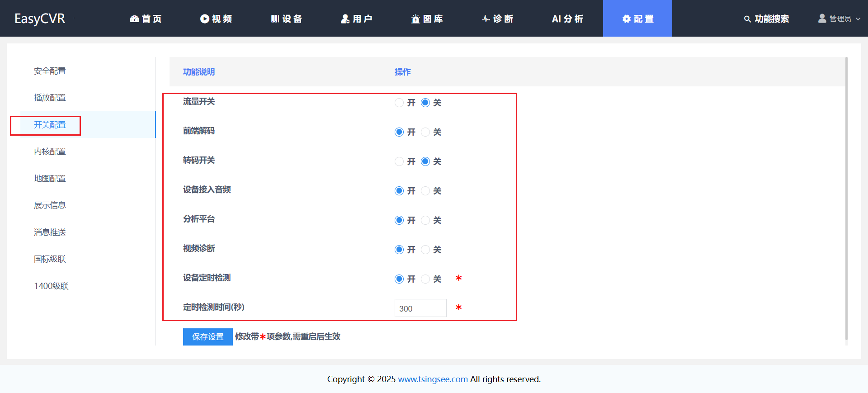Disable 设备接入音频
Screen dimensions: 868x393
[425, 191]
